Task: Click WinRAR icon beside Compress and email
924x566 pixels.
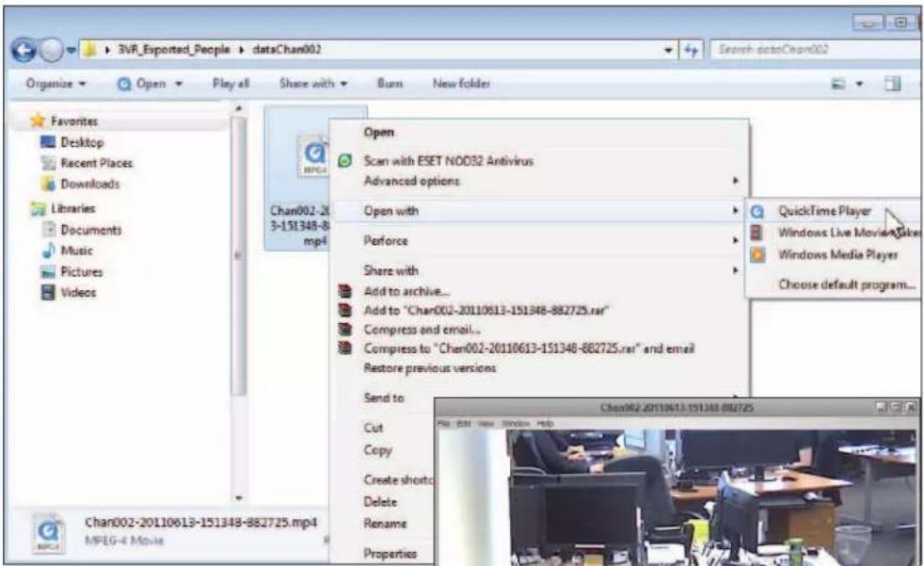Action: tap(345, 329)
